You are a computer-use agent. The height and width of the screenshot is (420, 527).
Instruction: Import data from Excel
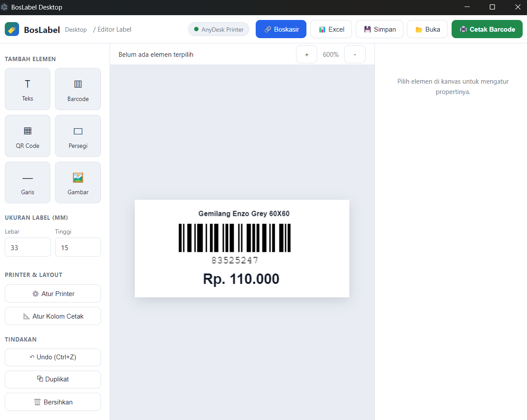331,29
